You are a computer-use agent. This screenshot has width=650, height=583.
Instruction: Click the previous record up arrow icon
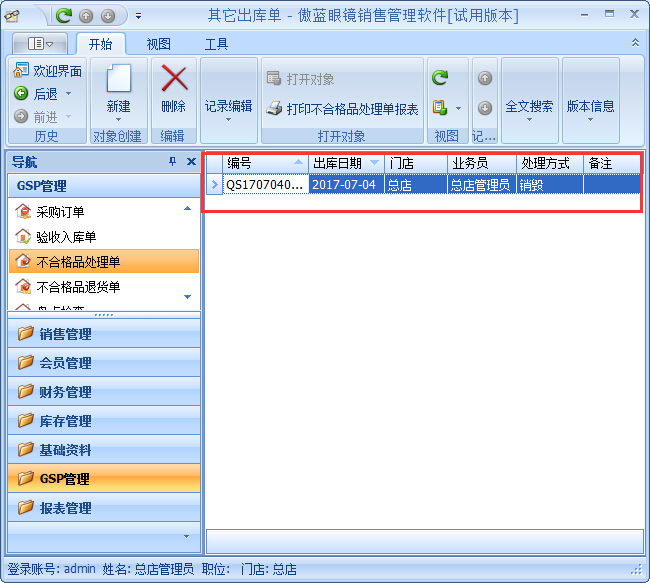pyautogui.click(x=485, y=78)
